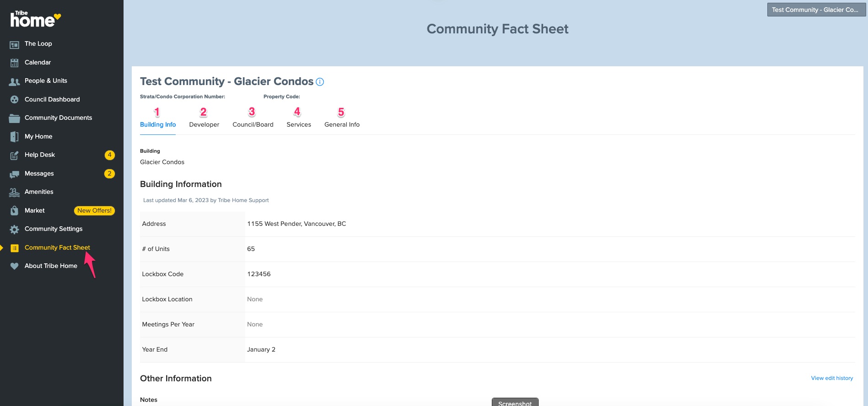Switch to the Building Info tab

click(158, 124)
